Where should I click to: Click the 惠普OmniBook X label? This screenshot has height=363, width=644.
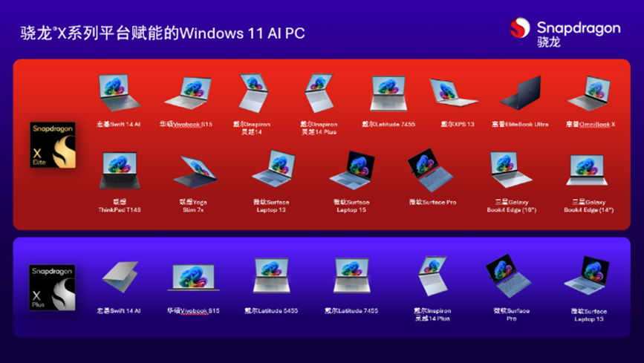tap(591, 124)
